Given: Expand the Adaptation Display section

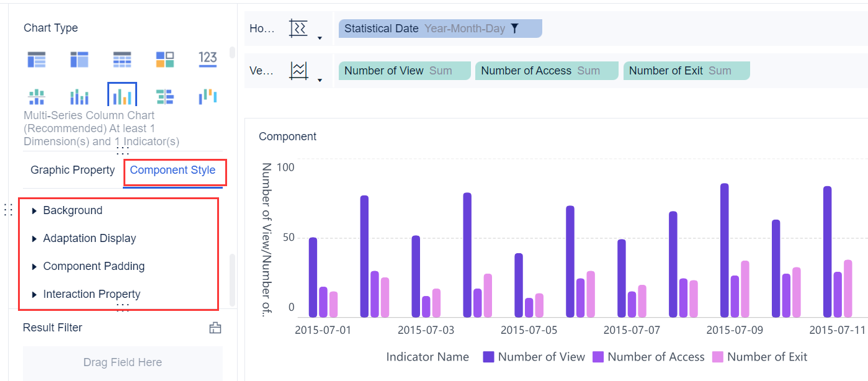Looking at the screenshot, I should point(89,238).
